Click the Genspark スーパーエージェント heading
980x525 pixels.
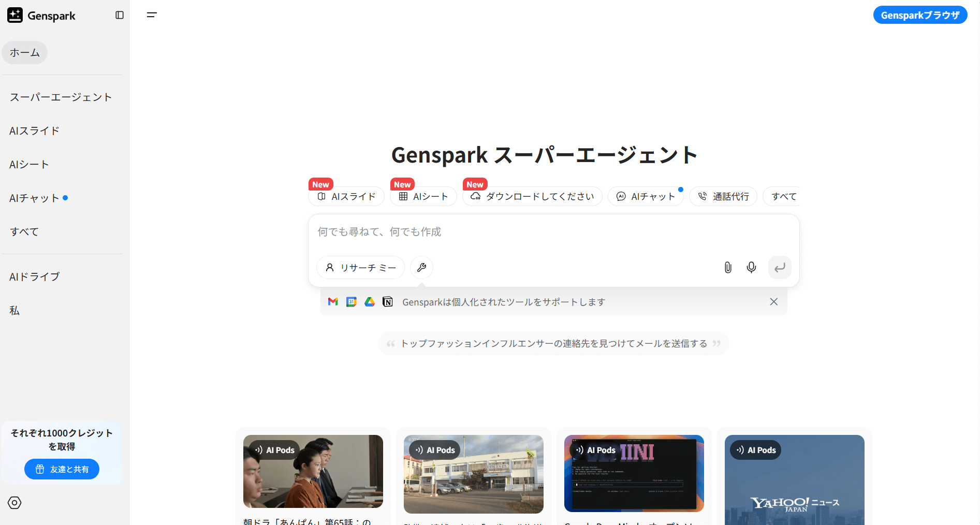click(x=545, y=155)
